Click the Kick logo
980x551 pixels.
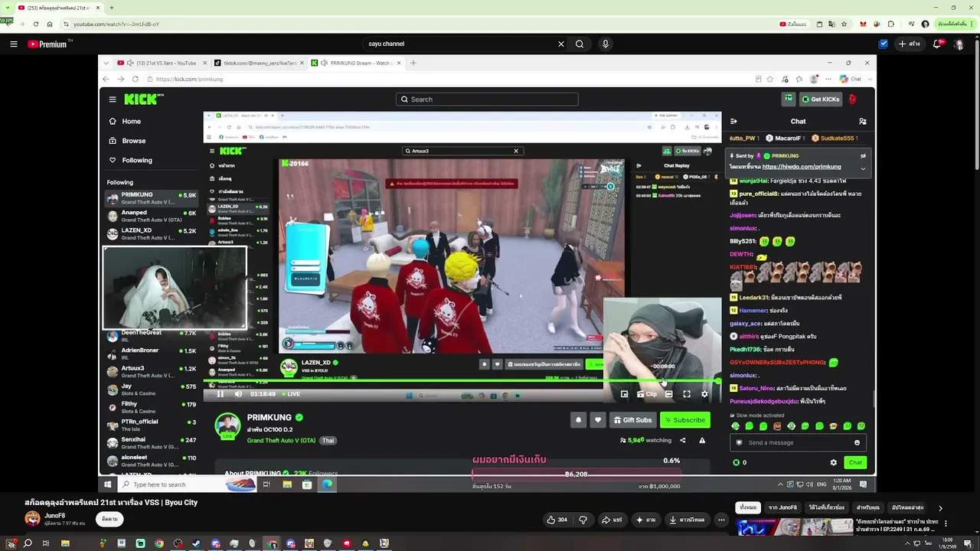tap(143, 99)
